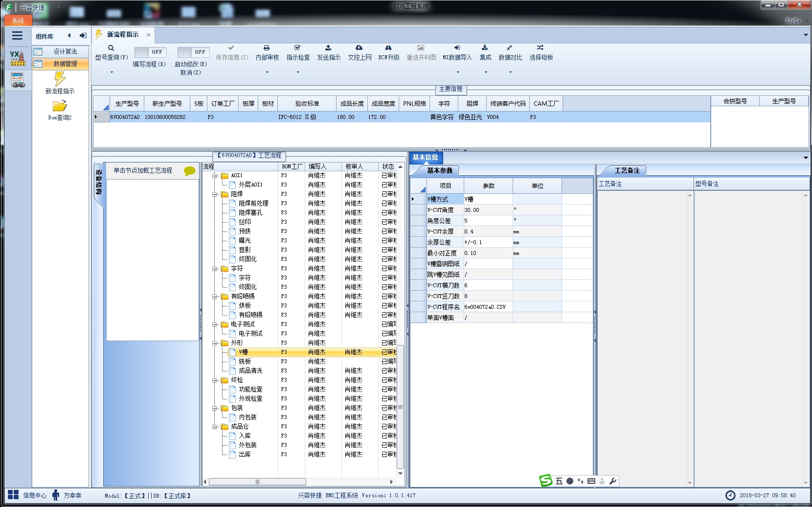Select 设计算法 in component library
Viewport: 812px width, 507px height.
tap(61, 51)
